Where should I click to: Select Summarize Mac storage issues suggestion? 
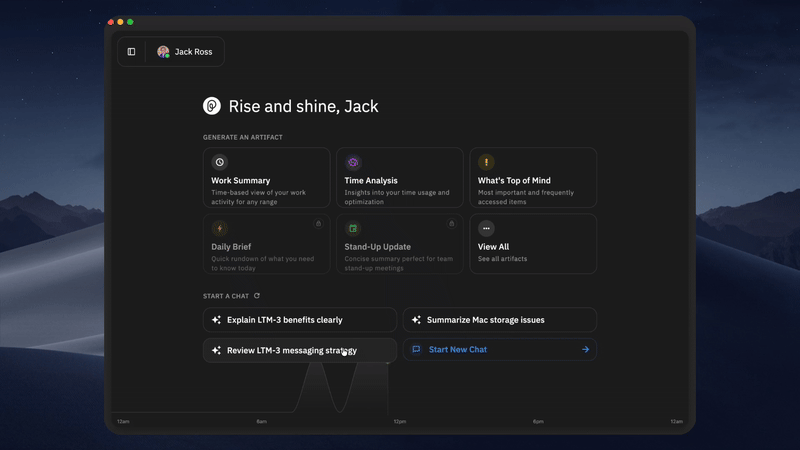(499, 320)
